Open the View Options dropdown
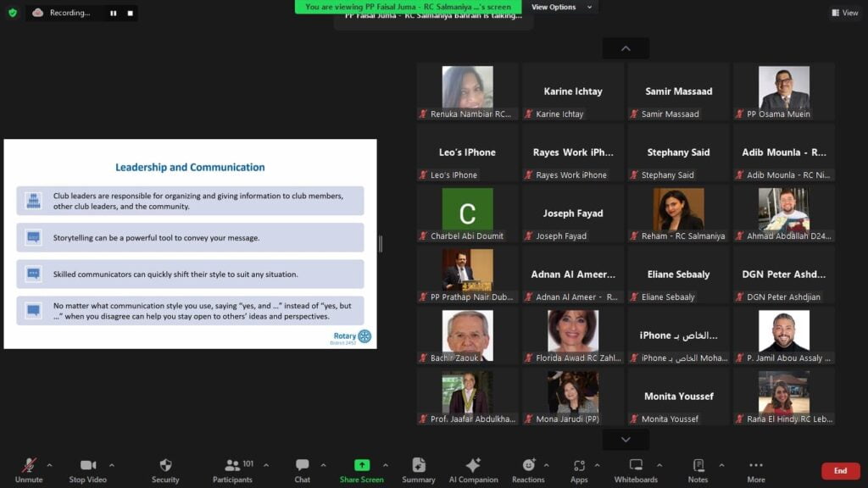Image resolution: width=868 pixels, height=488 pixels. (561, 7)
